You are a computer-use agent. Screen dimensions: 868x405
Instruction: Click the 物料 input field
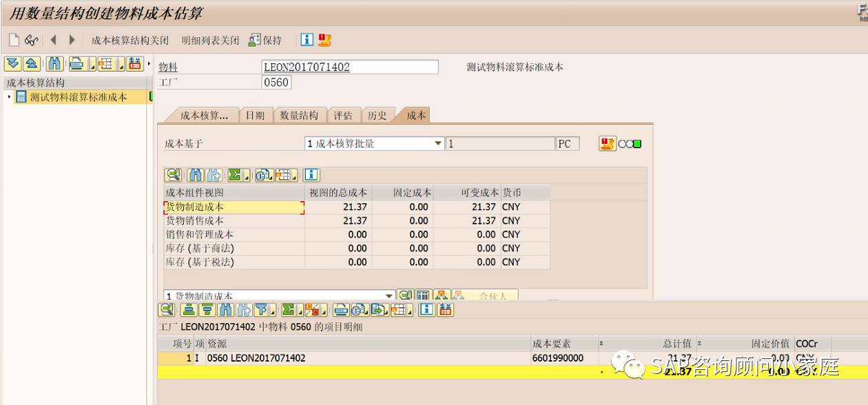point(350,67)
